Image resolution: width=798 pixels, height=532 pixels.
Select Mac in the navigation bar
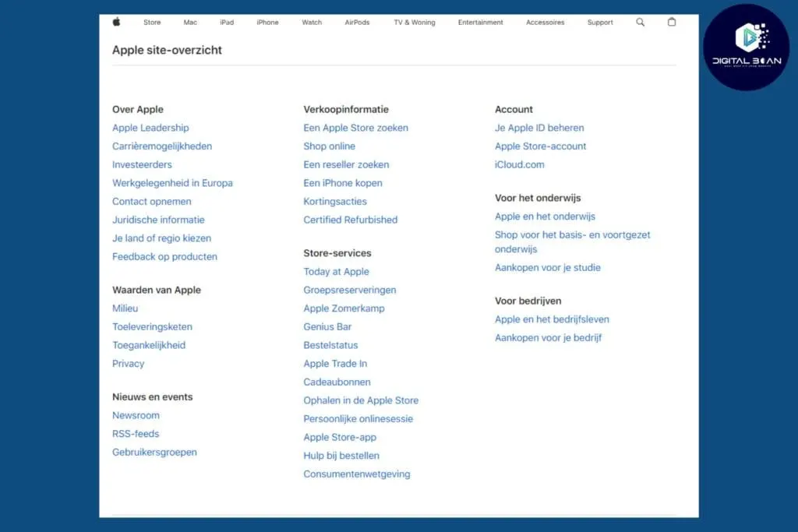coord(190,23)
